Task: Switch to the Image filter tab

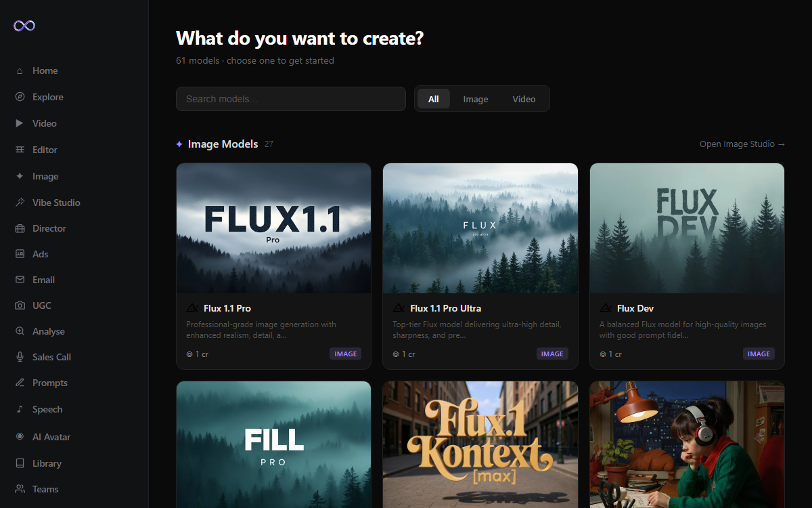Action: pos(476,99)
